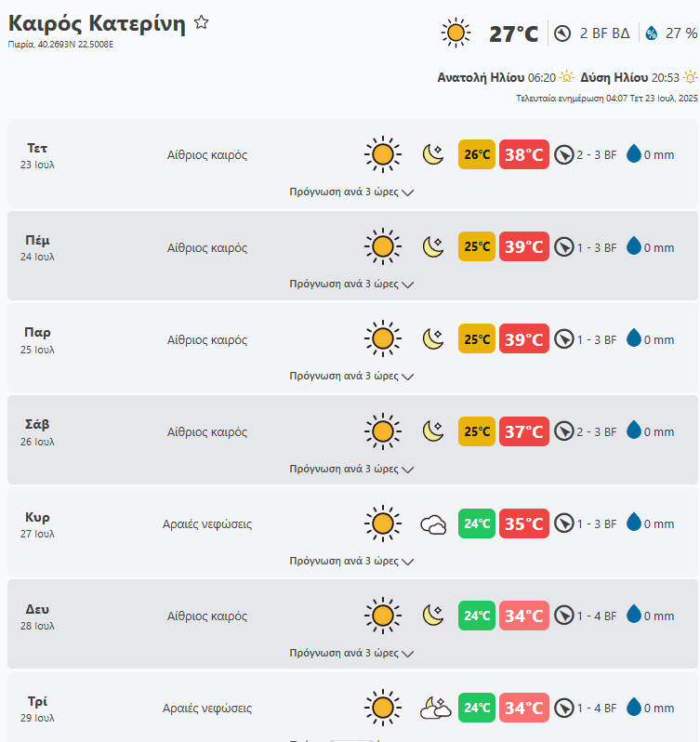Expand 3-hour forecast for Τετ 23 Ιουλ

coord(351,192)
